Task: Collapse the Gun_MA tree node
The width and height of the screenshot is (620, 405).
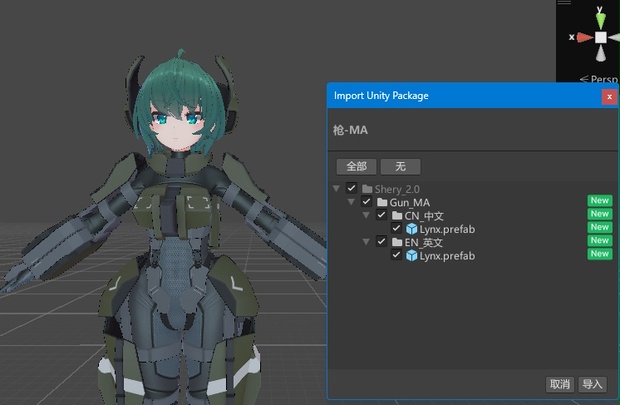Action: point(351,202)
